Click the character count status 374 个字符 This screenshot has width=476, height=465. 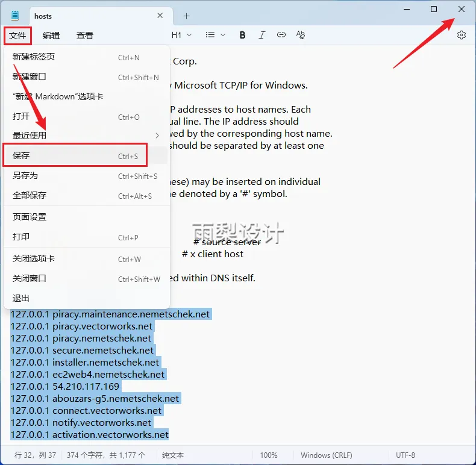point(106,455)
